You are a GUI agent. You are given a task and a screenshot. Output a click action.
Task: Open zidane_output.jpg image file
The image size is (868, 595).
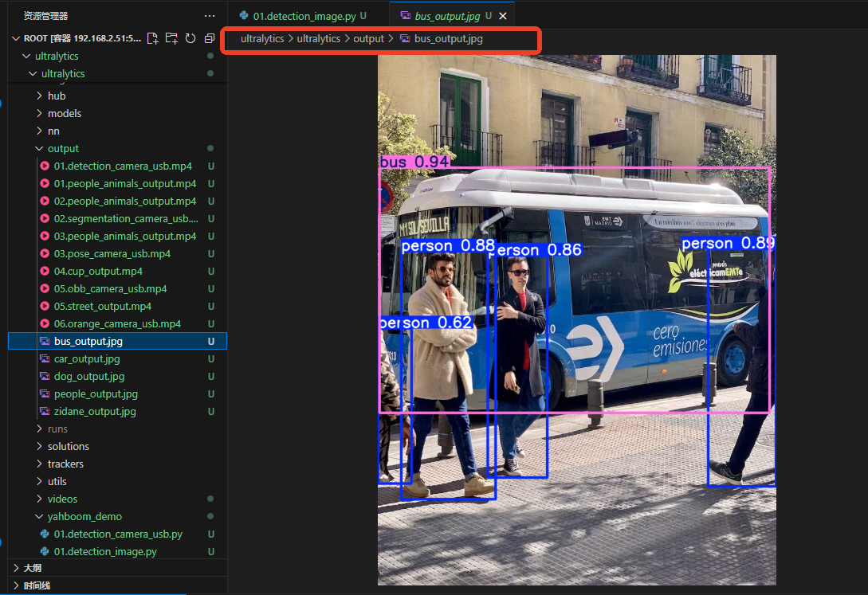[117, 412]
